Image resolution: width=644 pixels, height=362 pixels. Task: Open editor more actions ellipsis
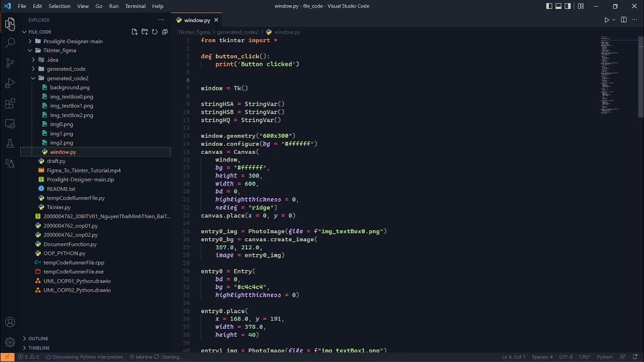634,20
